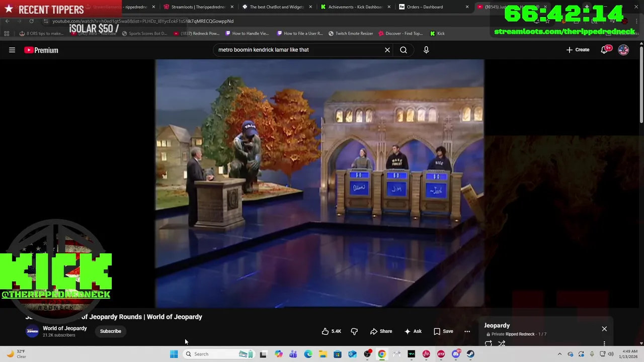Open the Jeopardy playlist options menu
644x362 pixels.
[x=604, y=344]
